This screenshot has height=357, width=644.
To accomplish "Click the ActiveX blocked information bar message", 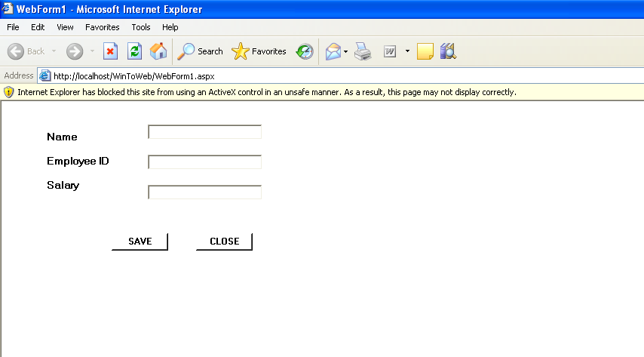I will 267,92.
